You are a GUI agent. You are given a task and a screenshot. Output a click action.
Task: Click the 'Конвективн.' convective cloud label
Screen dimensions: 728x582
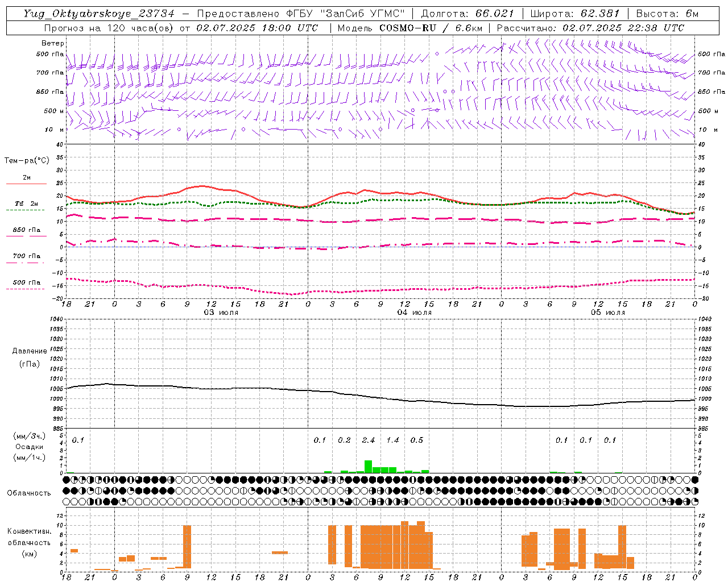click(30, 531)
